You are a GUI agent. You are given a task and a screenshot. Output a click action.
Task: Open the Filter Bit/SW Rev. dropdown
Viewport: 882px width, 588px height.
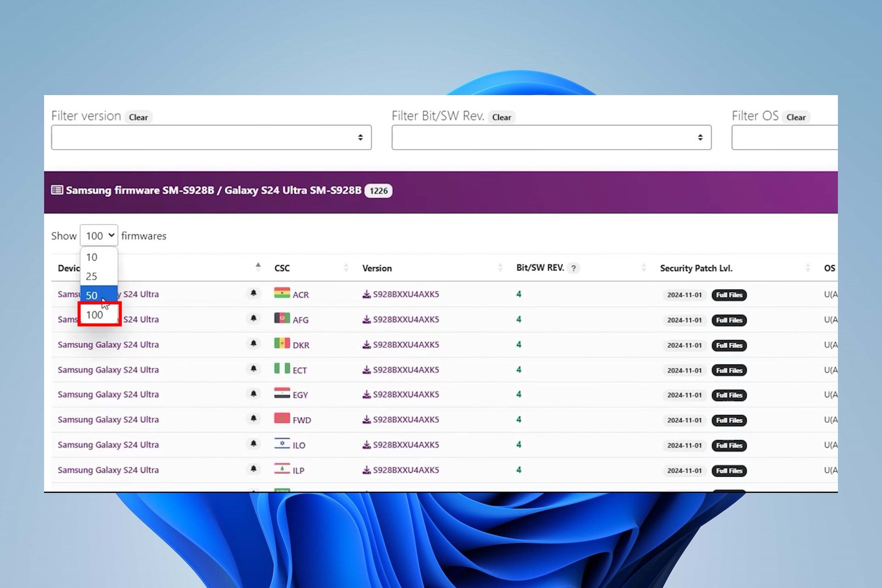(551, 137)
